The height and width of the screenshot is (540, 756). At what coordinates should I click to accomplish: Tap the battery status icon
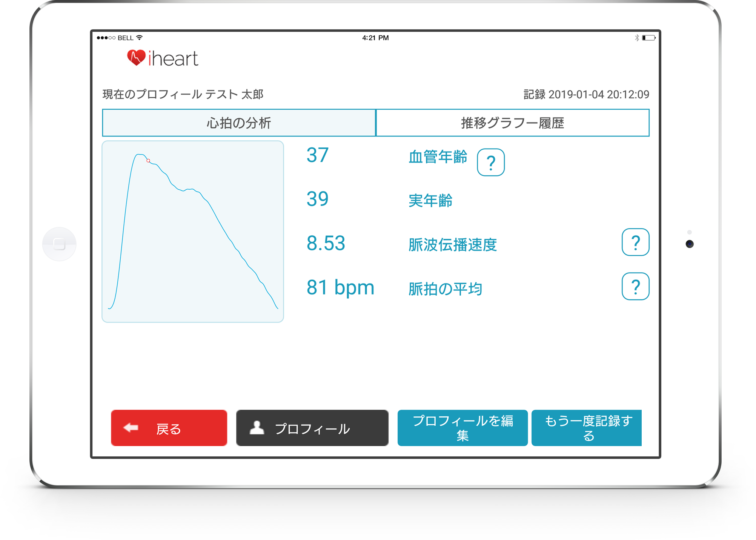pos(648,38)
